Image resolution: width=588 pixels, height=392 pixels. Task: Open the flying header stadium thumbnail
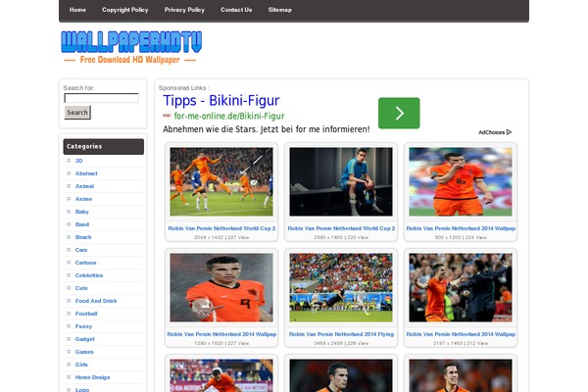[341, 287]
